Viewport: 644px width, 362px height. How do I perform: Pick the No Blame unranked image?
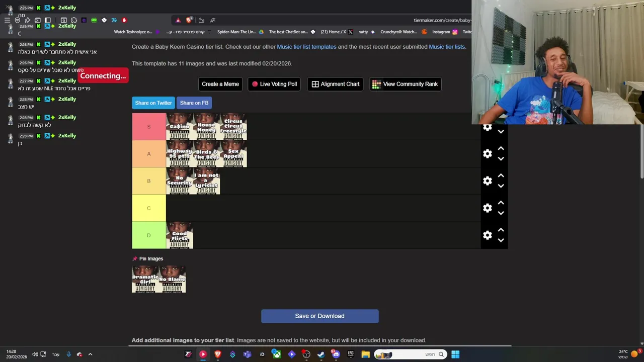173,279
